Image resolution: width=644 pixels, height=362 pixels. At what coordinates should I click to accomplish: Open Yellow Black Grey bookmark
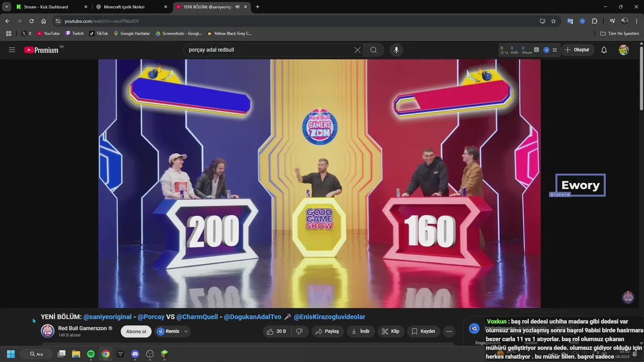[229, 34]
